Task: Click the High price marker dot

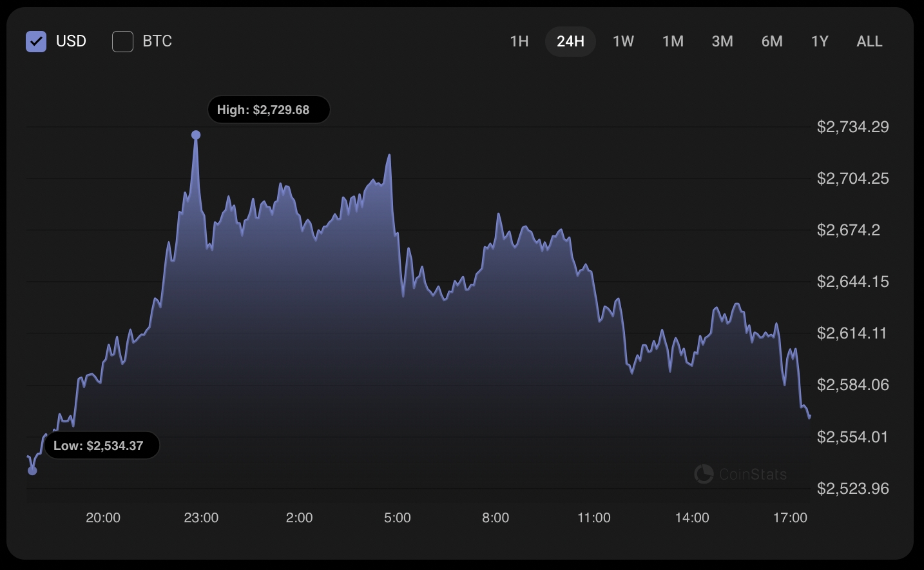Action: [196, 135]
